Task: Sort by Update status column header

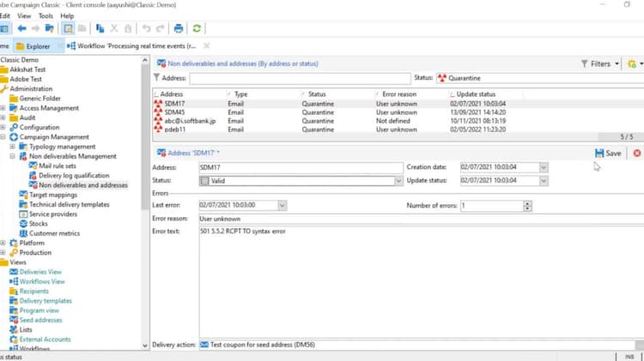Action: click(476, 94)
